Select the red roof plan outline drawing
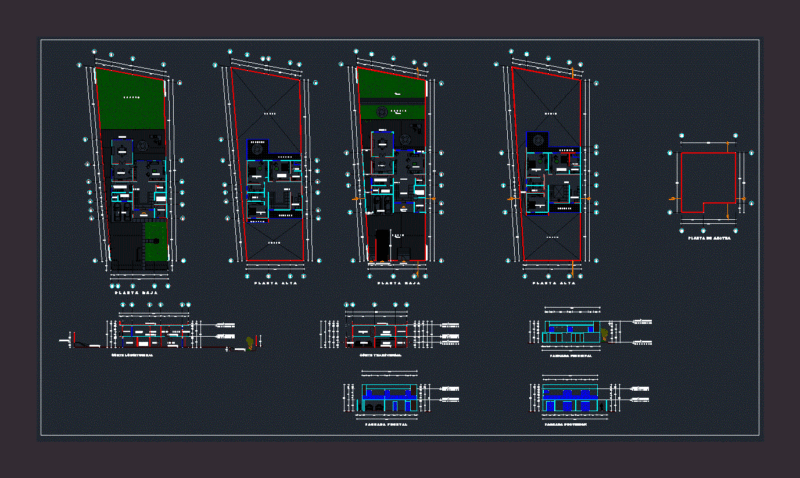The height and width of the screenshot is (478, 800). [709, 182]
